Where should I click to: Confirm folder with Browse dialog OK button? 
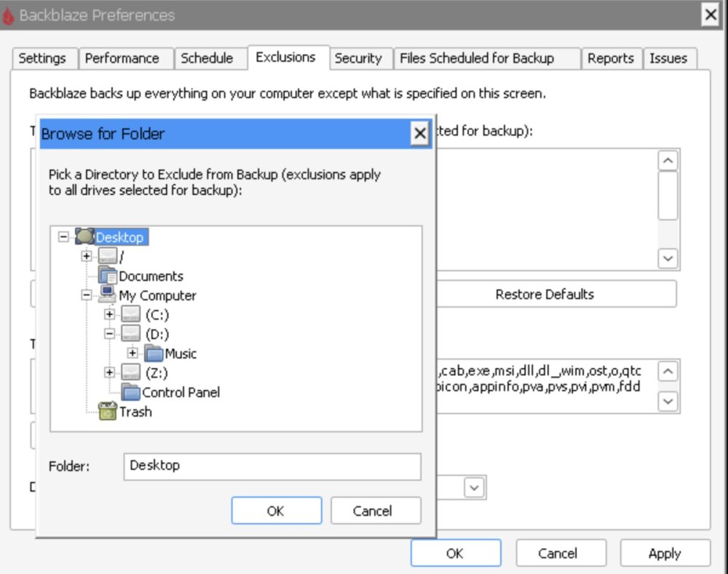click(x=276, y=511)
